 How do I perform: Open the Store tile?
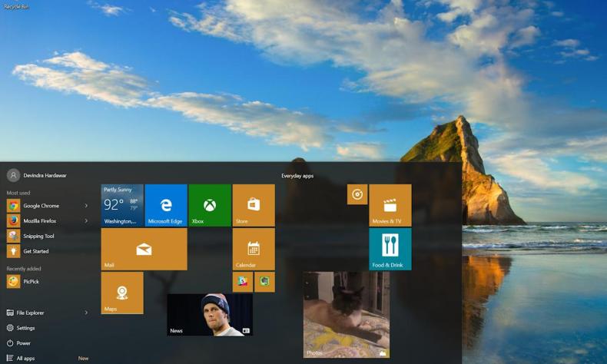pos(254,205)
